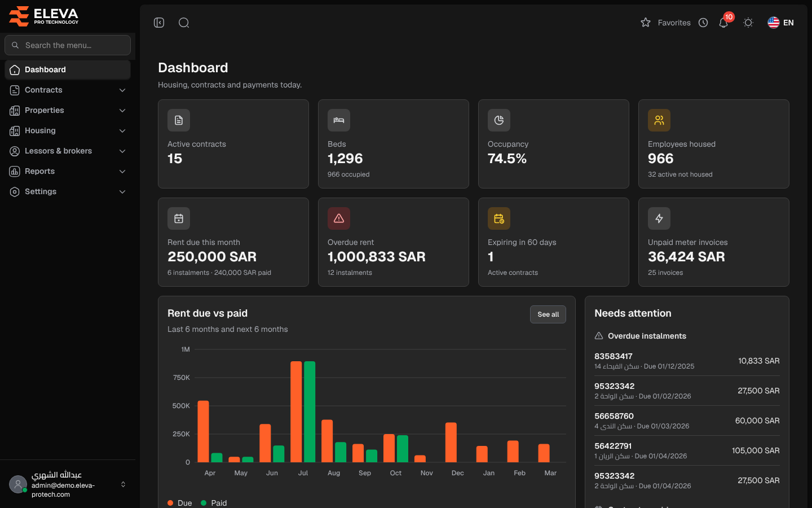The height and width of the screenshot is (508, 812).
Task: Click the ELEVA Pro Technology logo
Action: pos(44,16)
